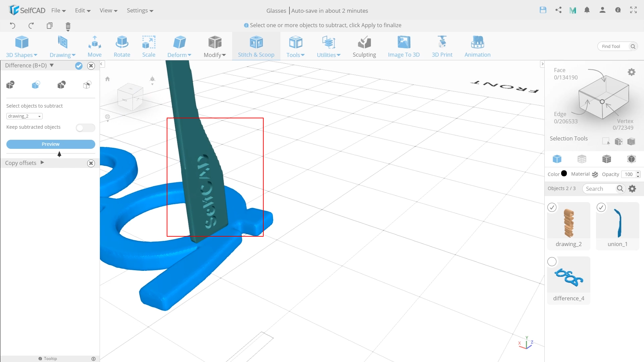Open the File menu

tap(58, 10)
